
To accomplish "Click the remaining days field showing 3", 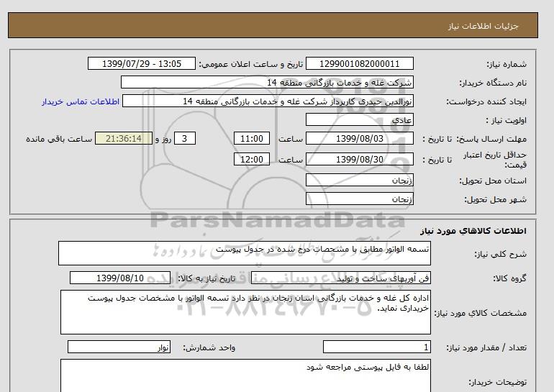I will [x=185, y=139].
